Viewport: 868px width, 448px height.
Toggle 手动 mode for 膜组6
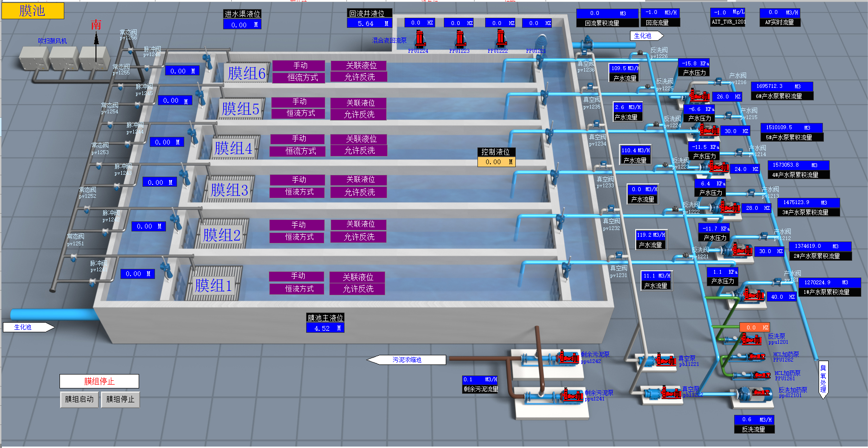click(x=300, y=66)
